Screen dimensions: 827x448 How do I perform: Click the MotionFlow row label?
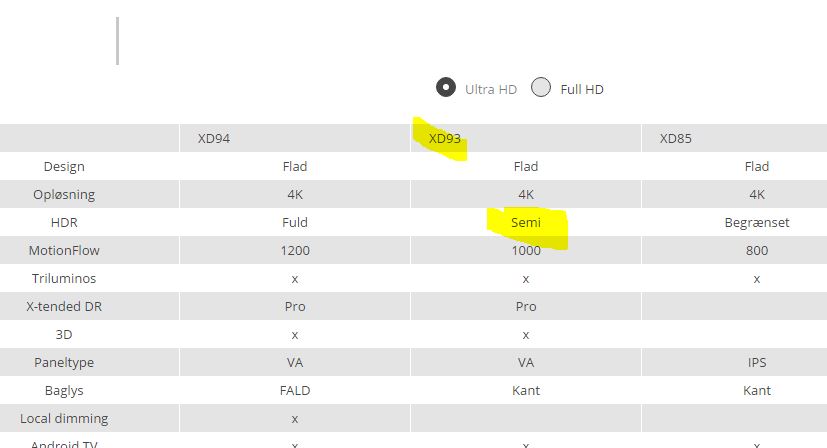(64, 251)
